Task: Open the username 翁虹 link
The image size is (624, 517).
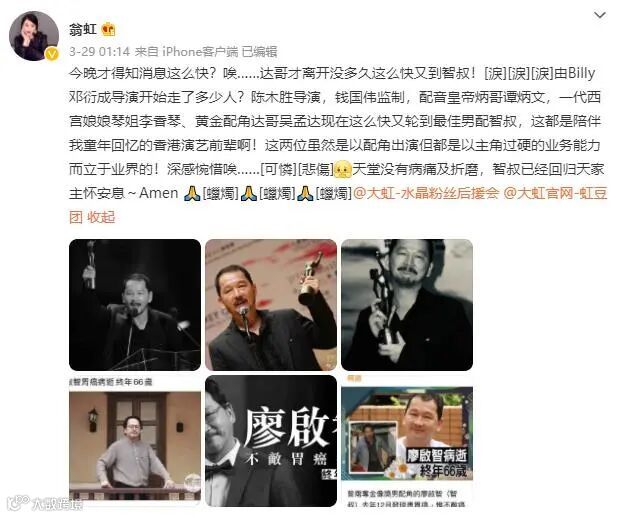Action: tap(83, 29)
